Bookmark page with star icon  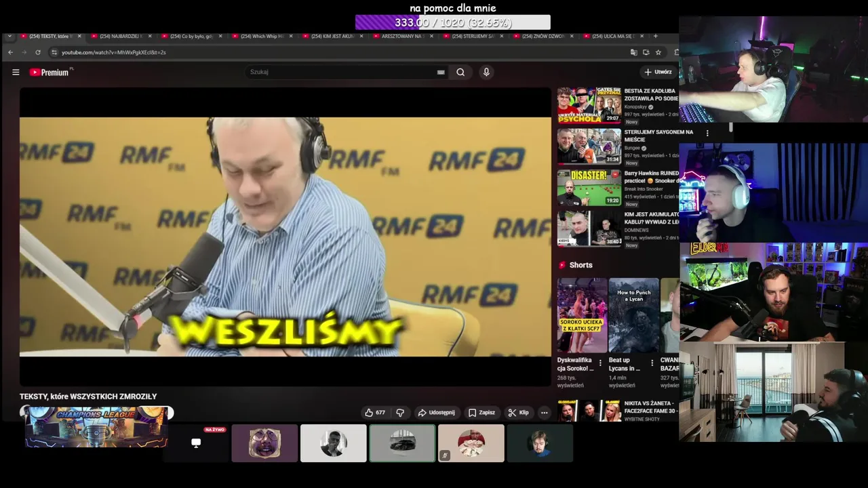(x=658, y=52)
